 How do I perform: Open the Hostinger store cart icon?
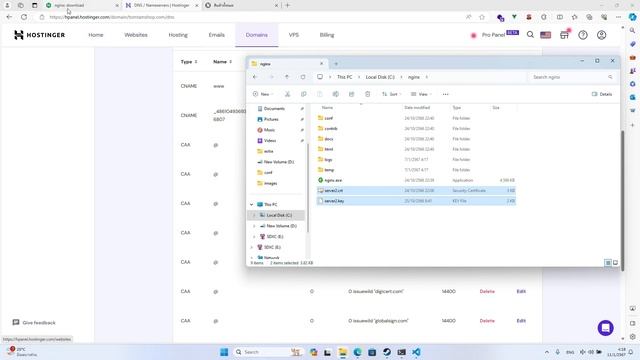pyautogui.click(x=564, y=35)
